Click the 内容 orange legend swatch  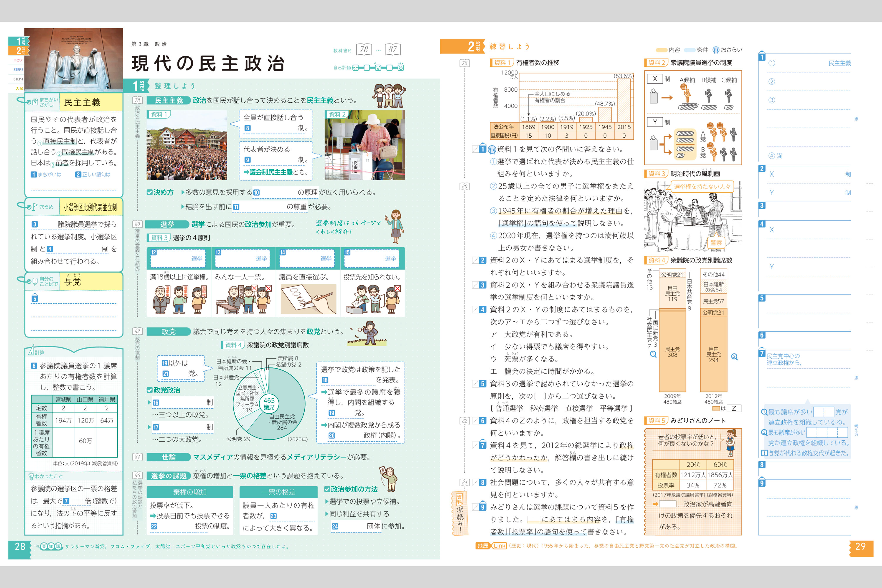click(661, 50)
